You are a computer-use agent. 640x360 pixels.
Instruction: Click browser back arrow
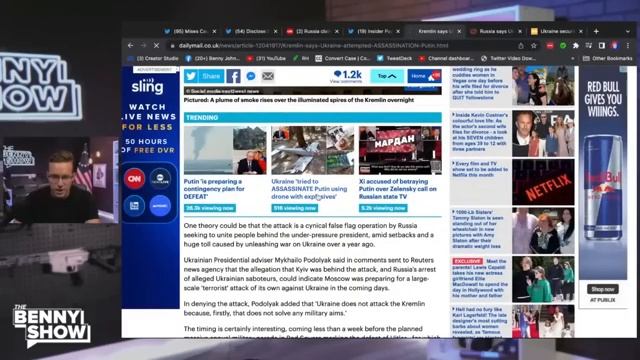131,46
